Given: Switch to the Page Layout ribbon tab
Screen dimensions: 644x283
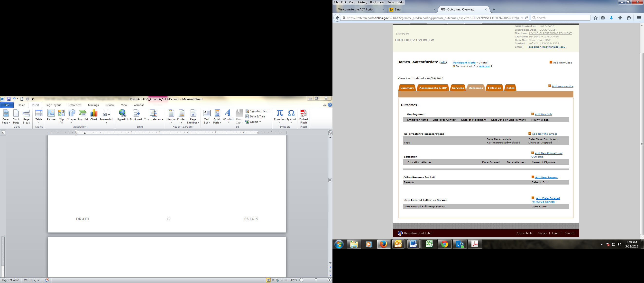Looking at the screenshot, I should (x=53, y=105).
